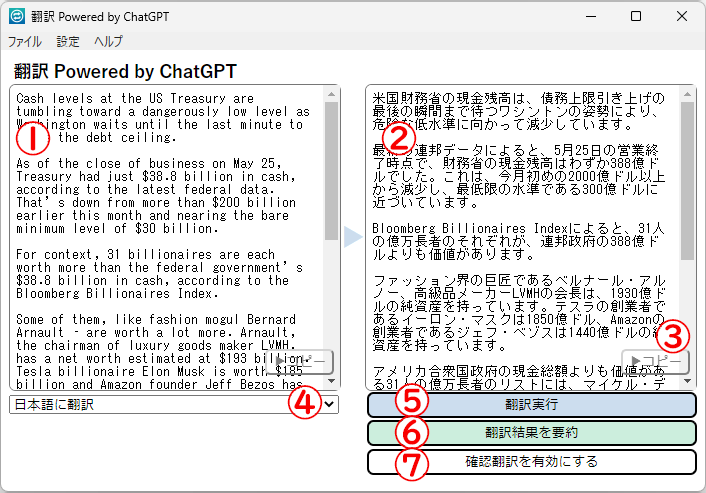Expand the 日本語に翻訳 language dropdown
This screenshot has height=493, width=706.
coord(330,404)
